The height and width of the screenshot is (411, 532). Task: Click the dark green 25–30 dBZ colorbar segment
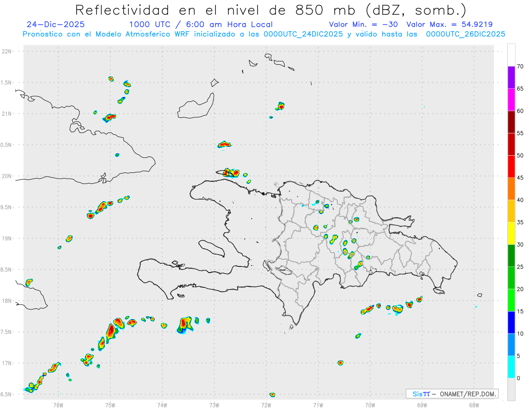(511, 255)
